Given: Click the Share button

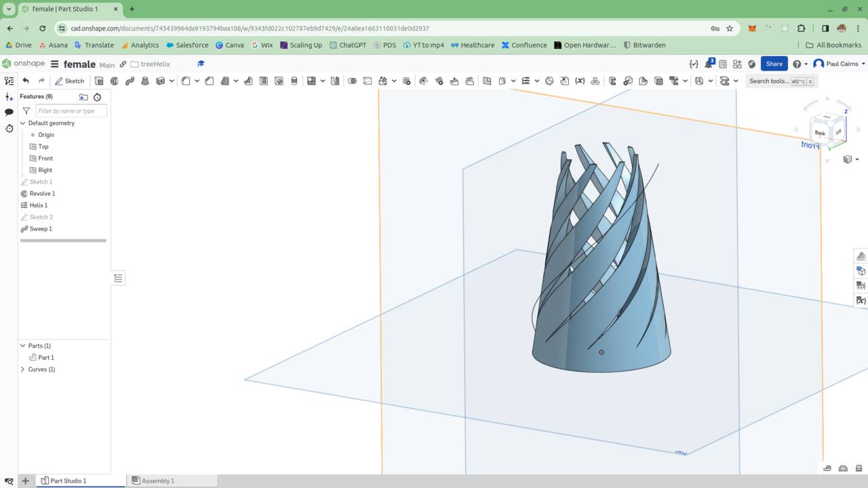Looking at the screenshot, I should (774, 64).
